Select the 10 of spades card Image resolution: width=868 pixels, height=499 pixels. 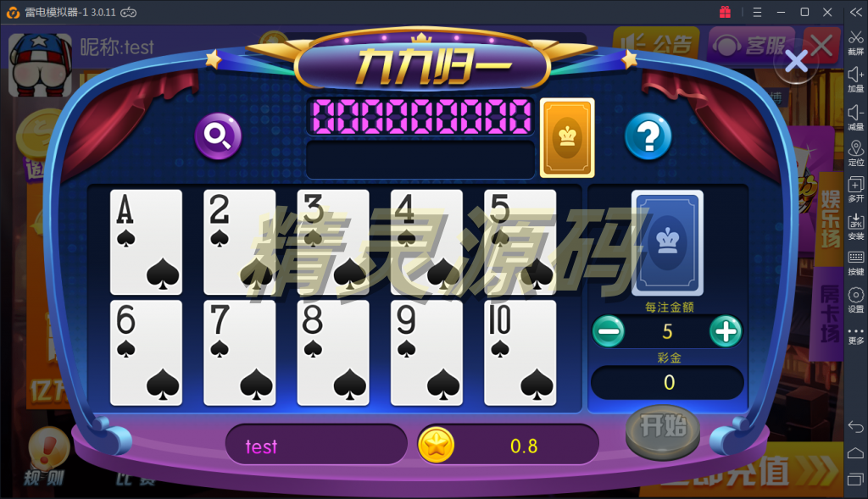click(x=520, y=352)
